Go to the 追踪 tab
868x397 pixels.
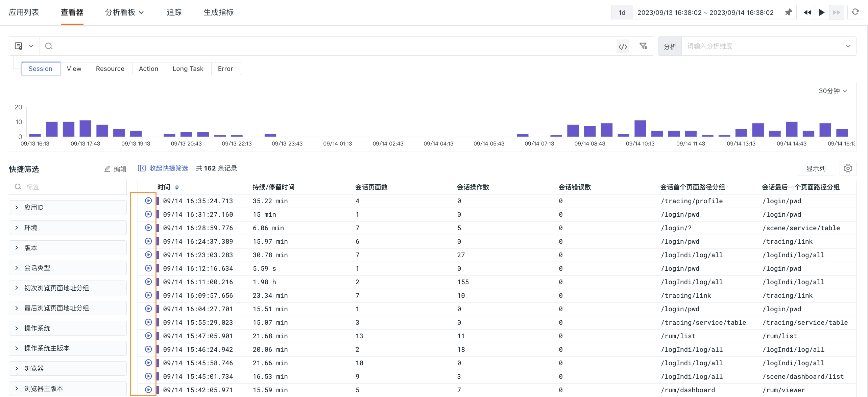coord(174,12)
